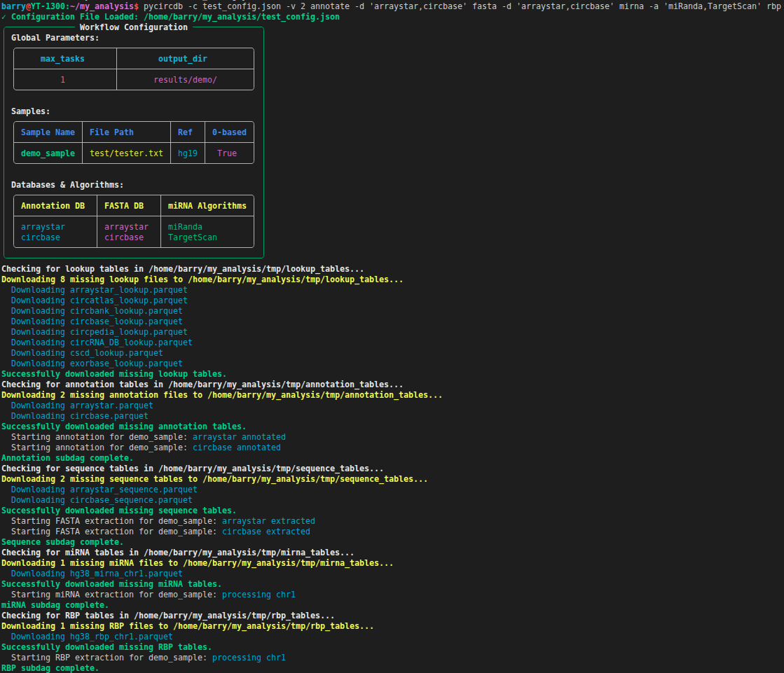The height and width of the screenshot is (673, 784).
Task: Click the 'True' 0-based value
Action: [x=226, y=153]
